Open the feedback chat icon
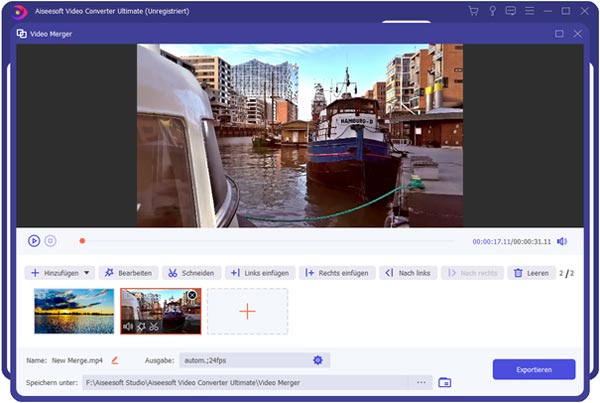 [510, 11]
